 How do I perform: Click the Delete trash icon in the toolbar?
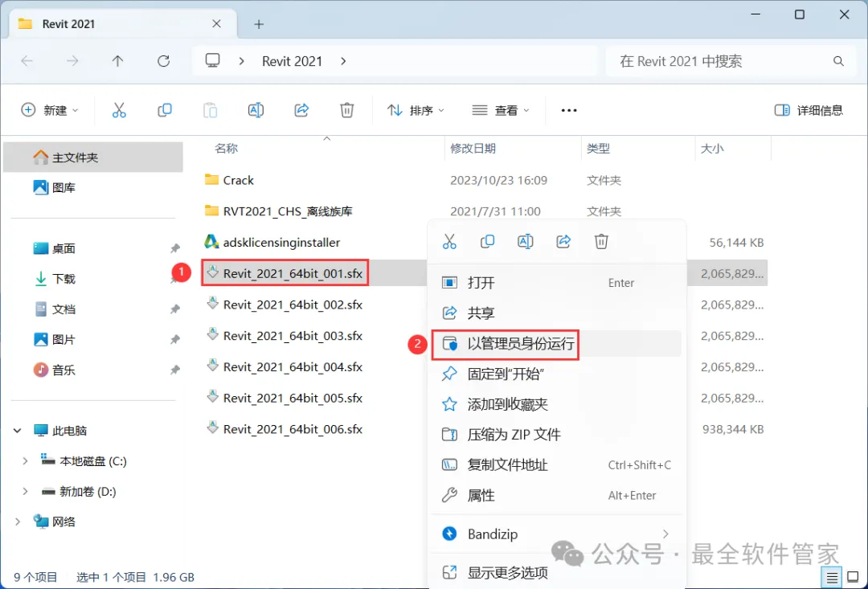click(346, 110)
